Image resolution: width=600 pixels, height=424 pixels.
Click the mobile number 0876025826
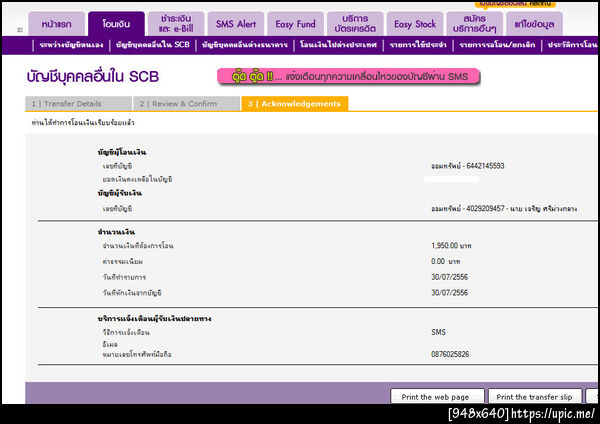pos(450,354)
